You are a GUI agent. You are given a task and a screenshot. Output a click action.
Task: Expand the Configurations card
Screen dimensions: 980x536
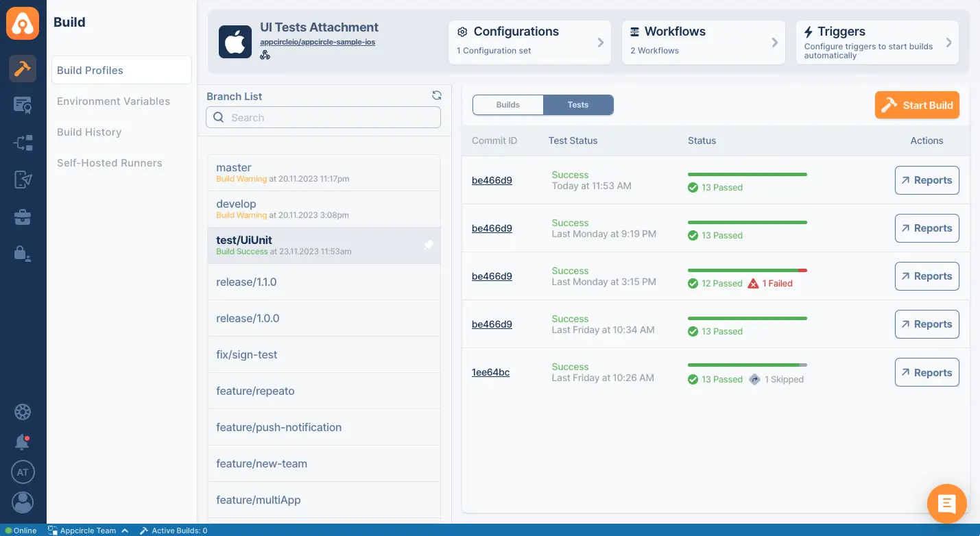pyautogui.click(x=529, y=42)
